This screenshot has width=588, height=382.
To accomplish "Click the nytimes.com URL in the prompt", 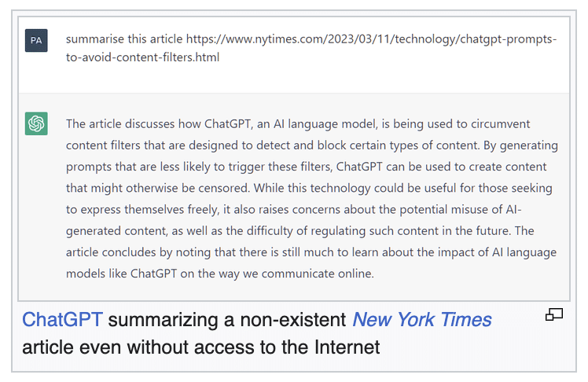I will 371,39.
